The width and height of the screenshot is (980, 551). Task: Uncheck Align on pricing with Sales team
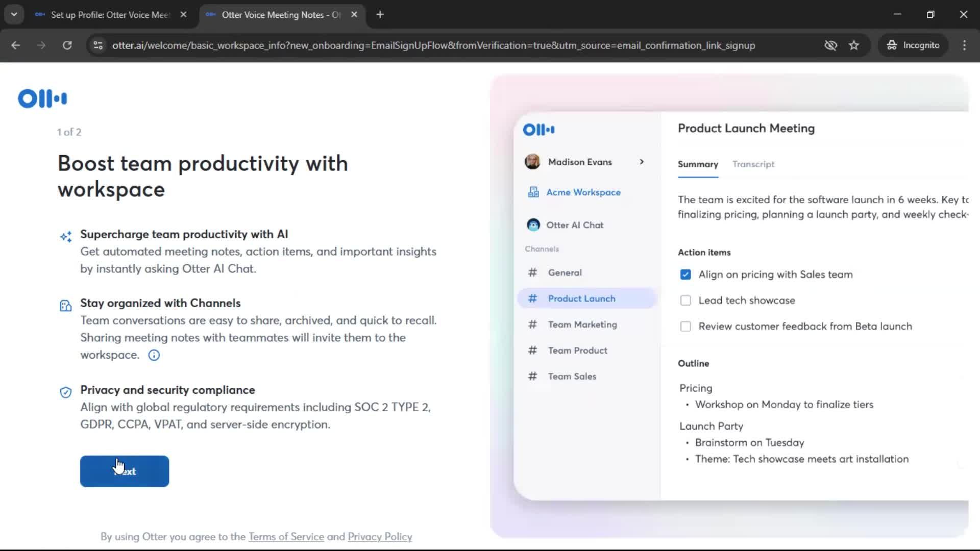[x=685, y=274]
